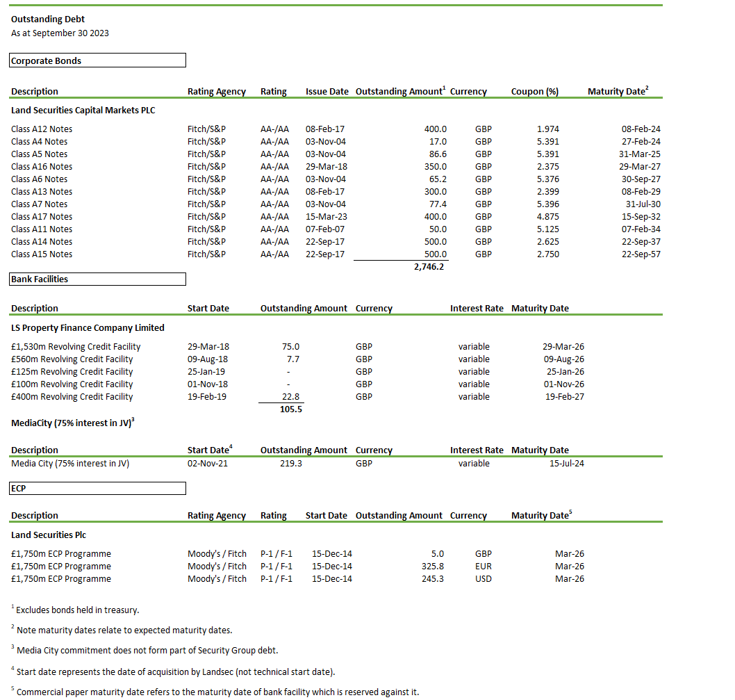Click coupon value '1.974'
Viewport: 735px width, 700px height.
548,129
